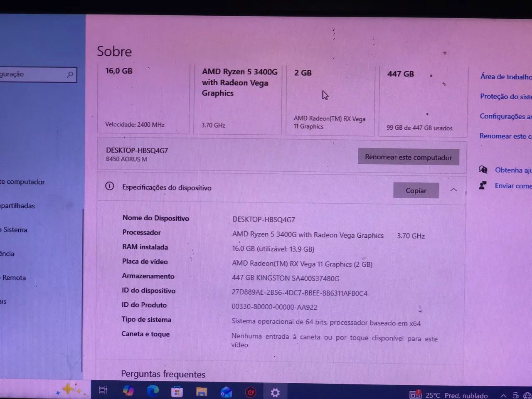Click the Enviar comentários person icon

pyautogui.click(x=483, y=185)
